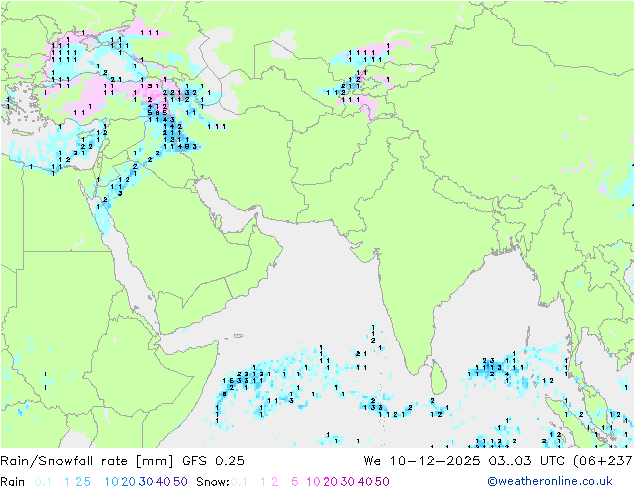The height and width of the screenshot is (490, 634).
Task: Click the weatheronline.co.uk copyright link
Action: (x=550, y=481)
